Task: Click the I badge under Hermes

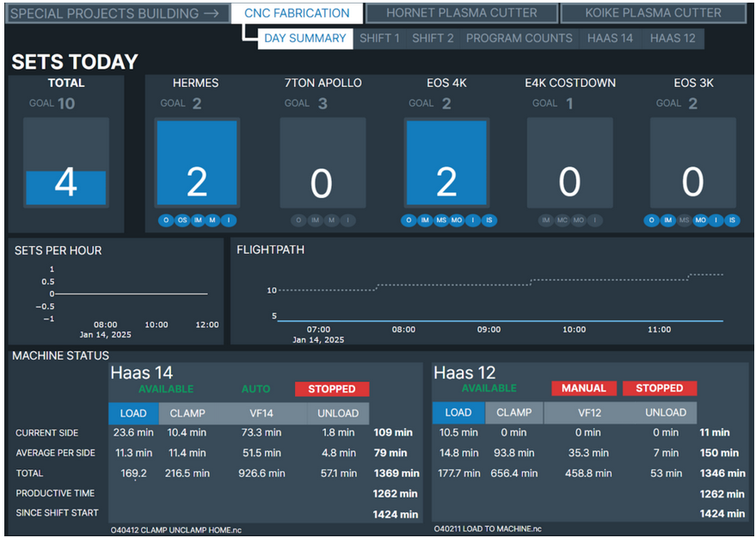Action: [229, 220]
